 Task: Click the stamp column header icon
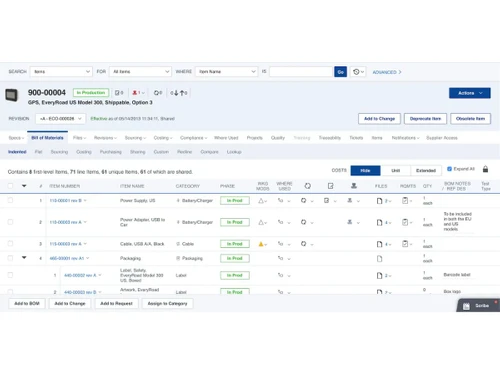(354, 186)
